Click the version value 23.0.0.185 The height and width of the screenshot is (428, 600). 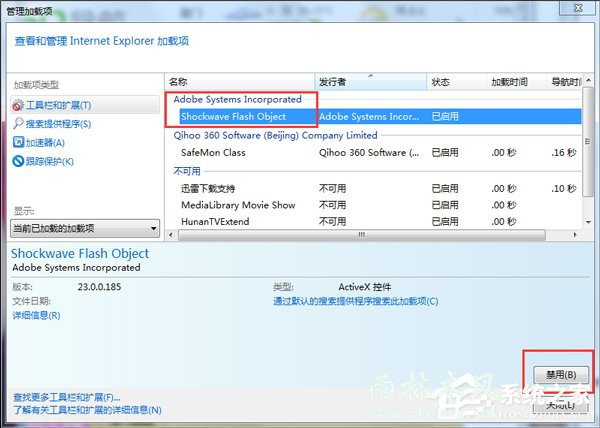[99, 287]
